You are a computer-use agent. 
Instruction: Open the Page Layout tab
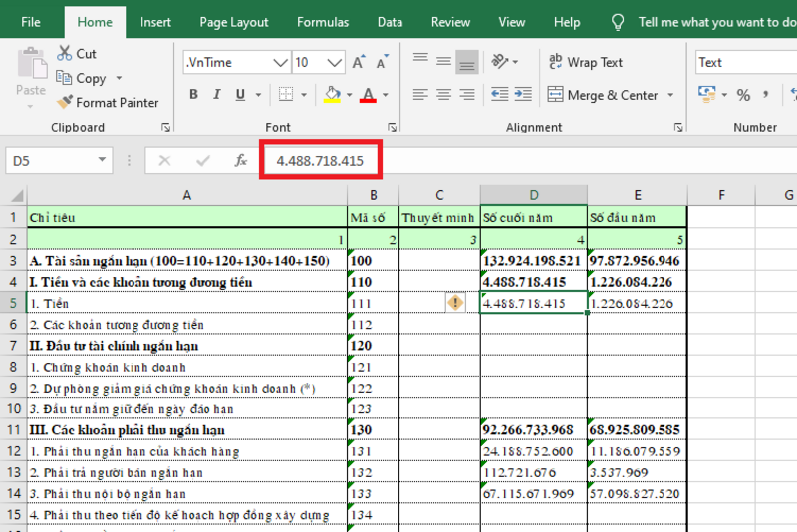point(234,22)
